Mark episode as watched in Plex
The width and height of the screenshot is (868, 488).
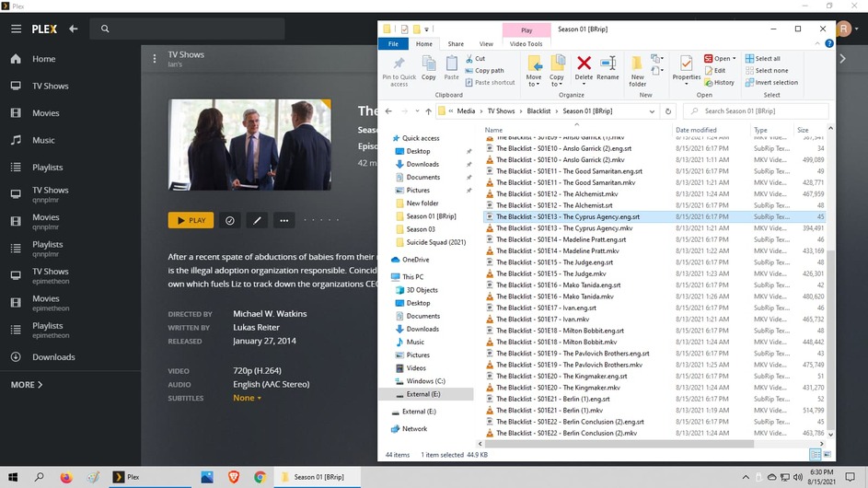(230, 220)
